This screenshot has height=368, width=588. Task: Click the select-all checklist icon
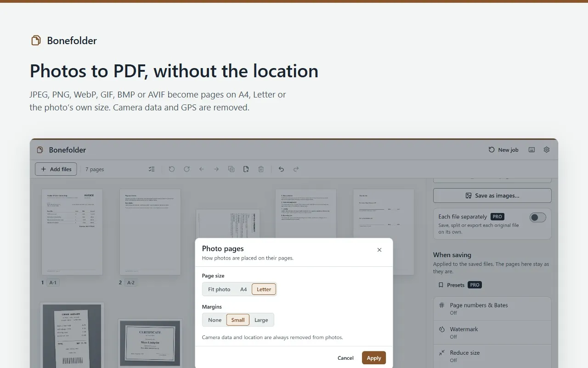pos(152,169)
